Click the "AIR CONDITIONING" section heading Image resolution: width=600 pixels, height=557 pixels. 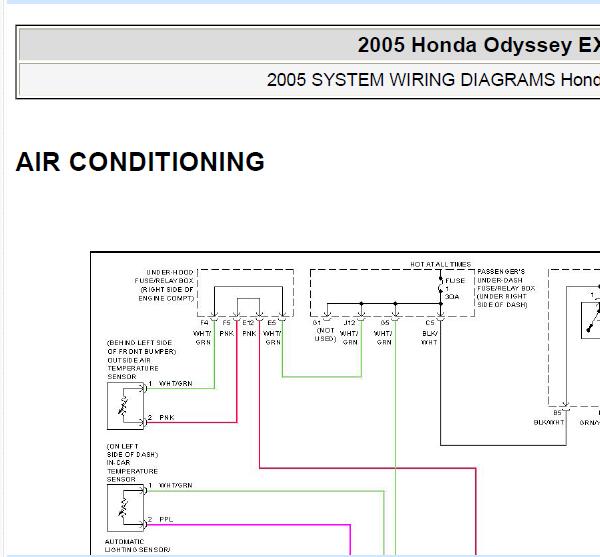(x=140, y=161)
